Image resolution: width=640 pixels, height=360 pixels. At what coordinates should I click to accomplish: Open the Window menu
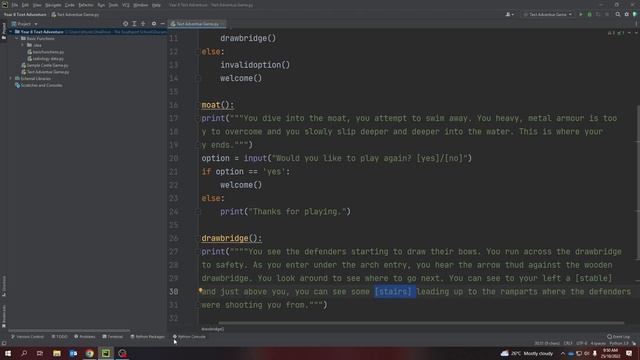pyautogui.click(x=141, y=5)
